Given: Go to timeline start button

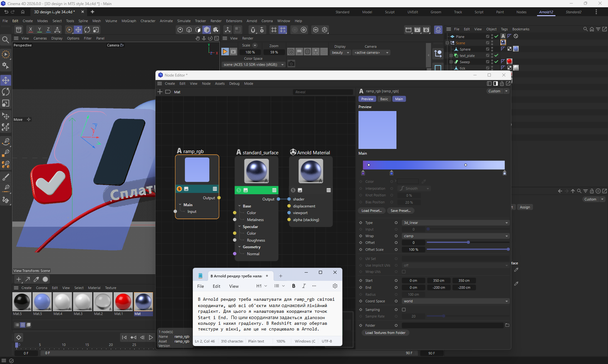Looking at the screenshot, I should coord(124,337).
